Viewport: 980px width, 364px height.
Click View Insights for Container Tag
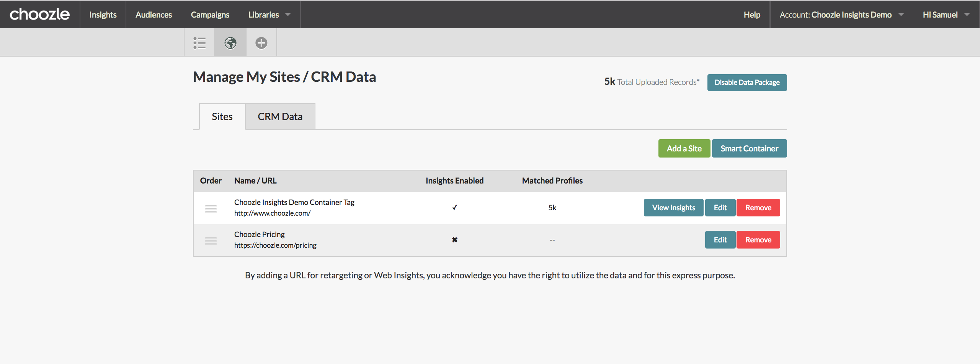673,208
